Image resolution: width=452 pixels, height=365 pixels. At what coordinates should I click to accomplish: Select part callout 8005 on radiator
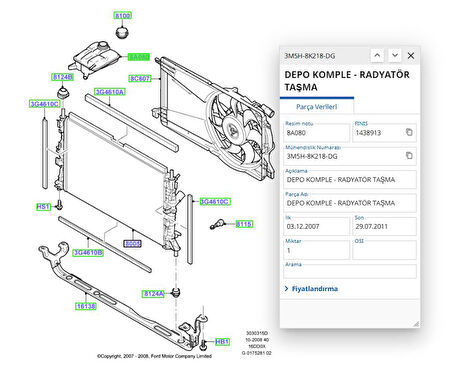click(133, 244)
